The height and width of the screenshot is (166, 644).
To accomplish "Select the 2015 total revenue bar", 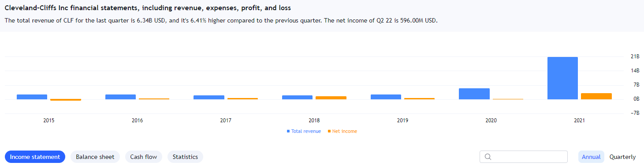I will (32, 97).
